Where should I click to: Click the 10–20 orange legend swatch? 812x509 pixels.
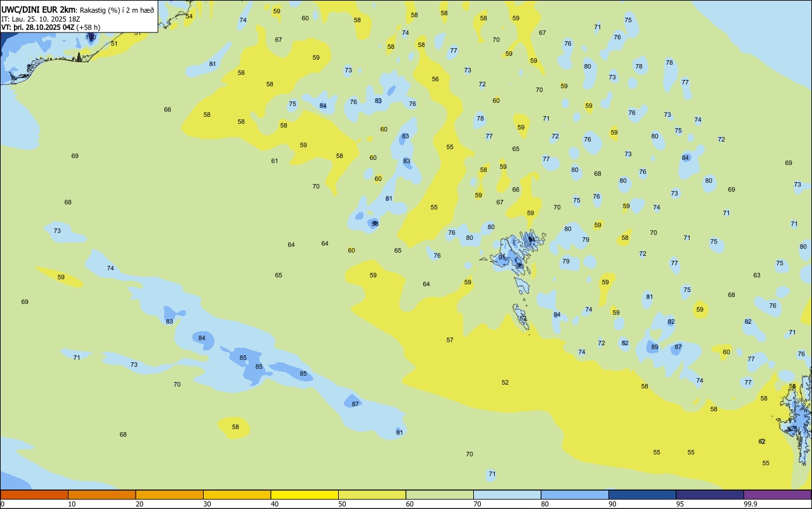click(x=101, y=494)
